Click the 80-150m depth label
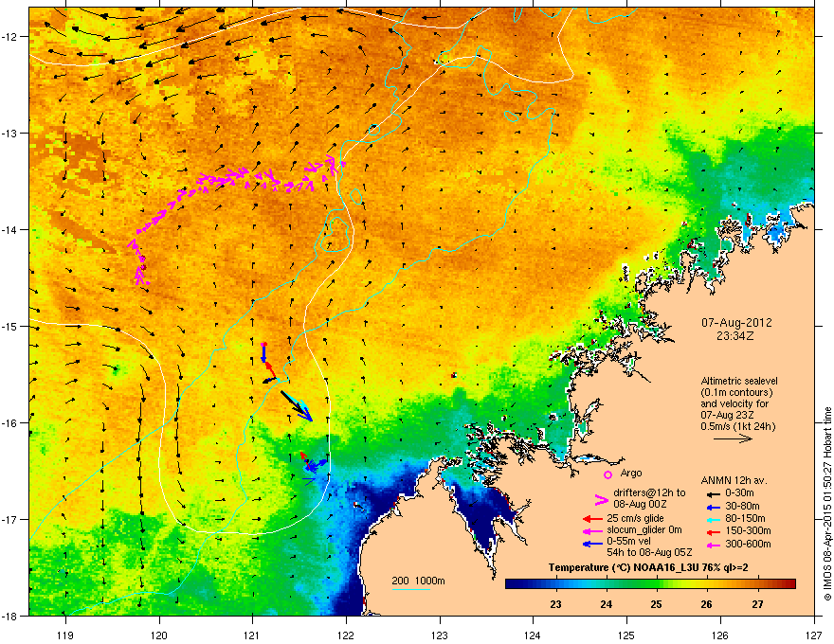 pos(745,518)
